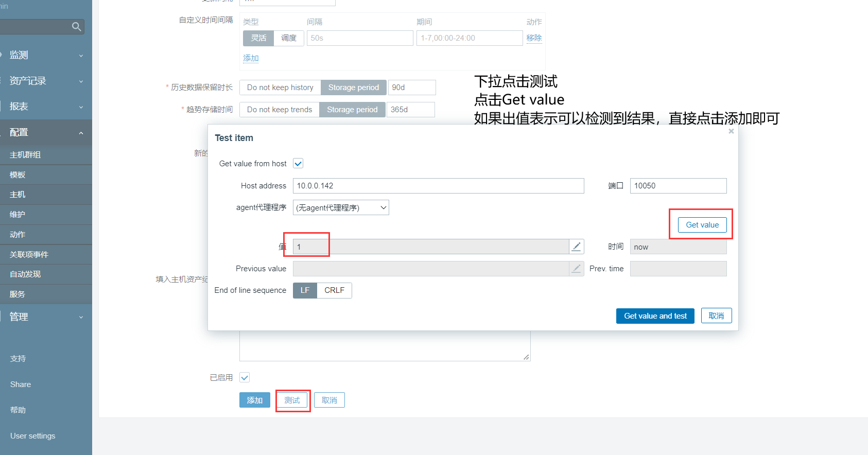Click the sidebar search magnifier icon
The image size is (868, 455).
[76, 27]
